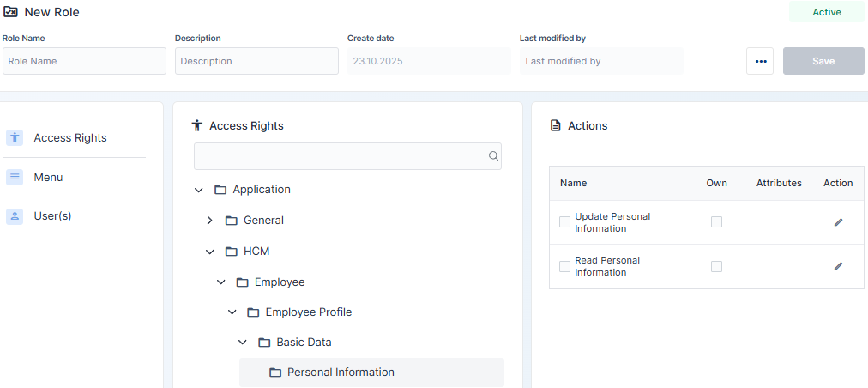
Task: Click the Save button
Action: [x=823, y=61]
